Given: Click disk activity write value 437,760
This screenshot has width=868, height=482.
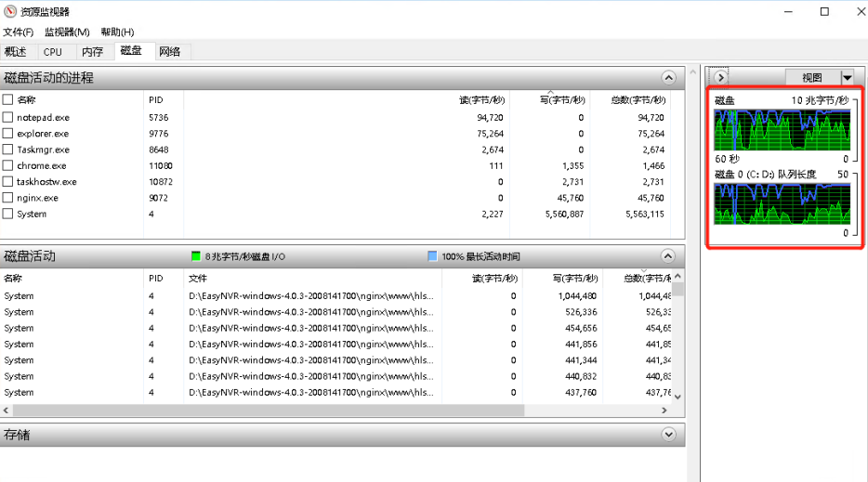Looking at the screenshot, I should [x=581, y=392].
